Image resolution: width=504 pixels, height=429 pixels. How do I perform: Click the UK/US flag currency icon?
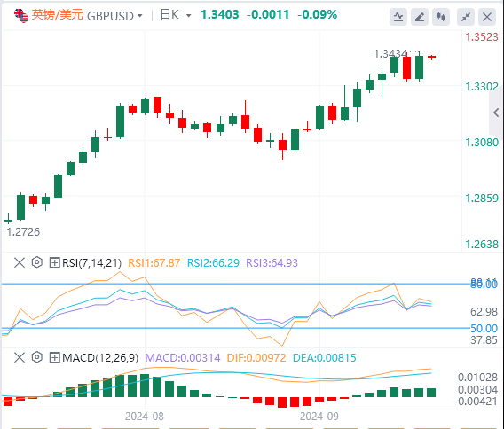(21, 16)
